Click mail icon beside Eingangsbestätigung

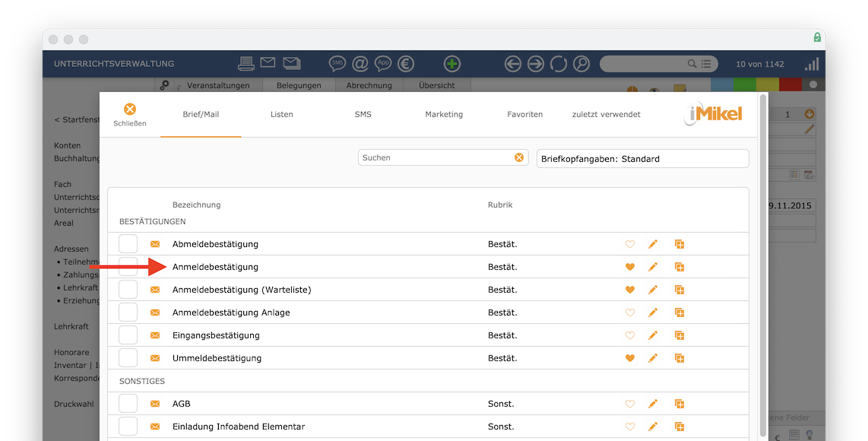[x=155, y=335]
